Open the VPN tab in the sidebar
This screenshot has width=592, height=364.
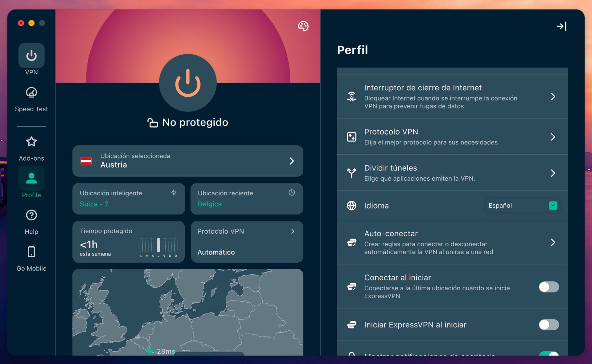(x=31, y=59)
